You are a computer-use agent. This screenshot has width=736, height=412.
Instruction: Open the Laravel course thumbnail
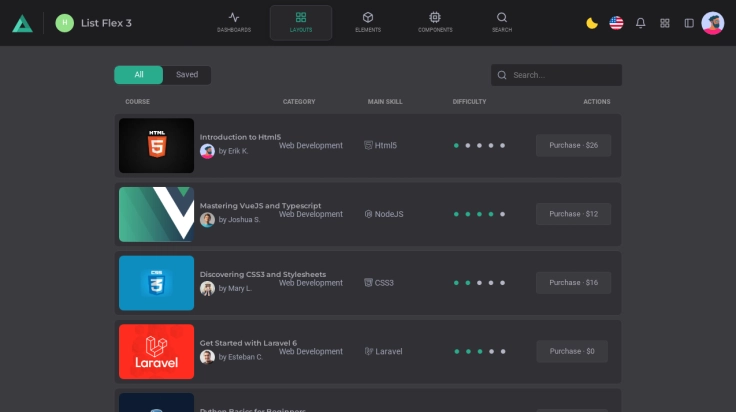pyautogui.click(x=156, y=351)
